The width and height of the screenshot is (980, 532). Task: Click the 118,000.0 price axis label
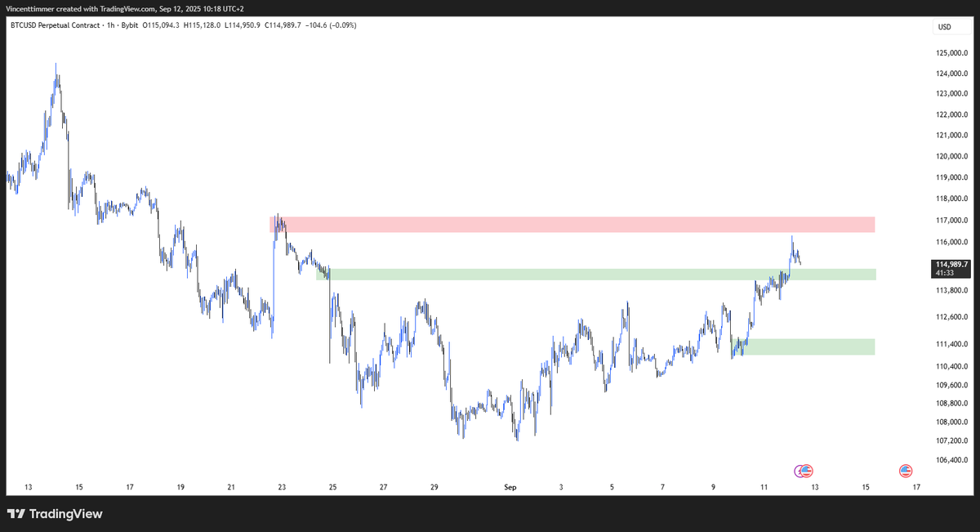pos(953,199)
